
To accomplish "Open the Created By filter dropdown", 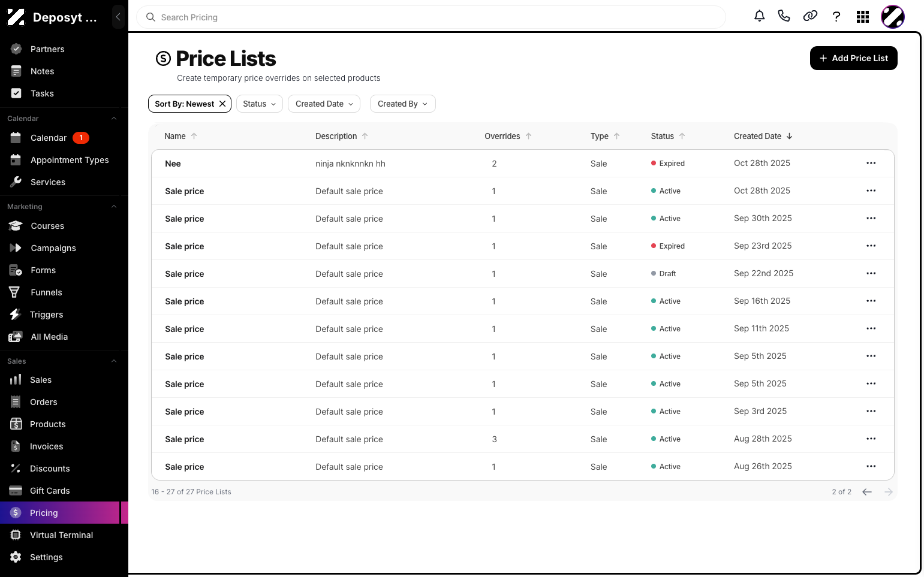I will 403,104.
